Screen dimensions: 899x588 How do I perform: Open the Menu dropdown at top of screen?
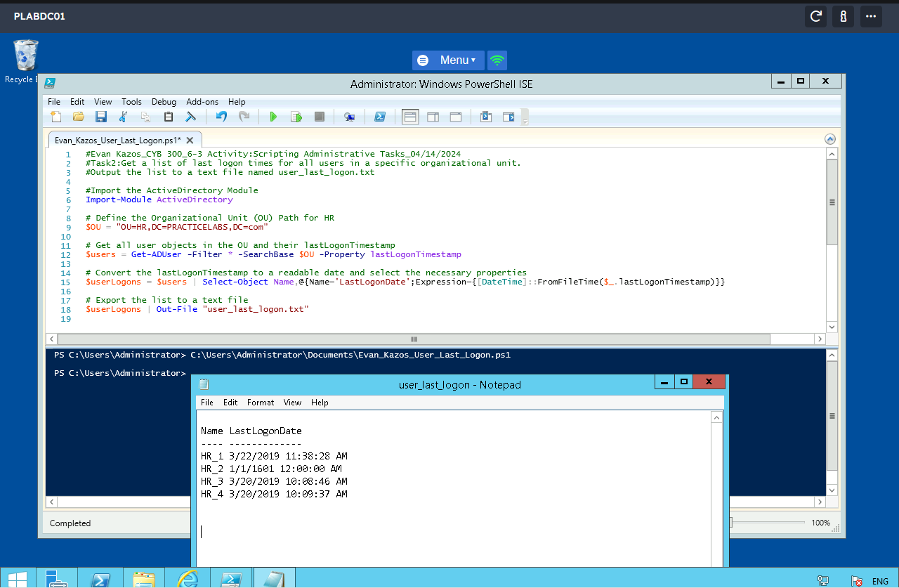(x=448, y=60)
